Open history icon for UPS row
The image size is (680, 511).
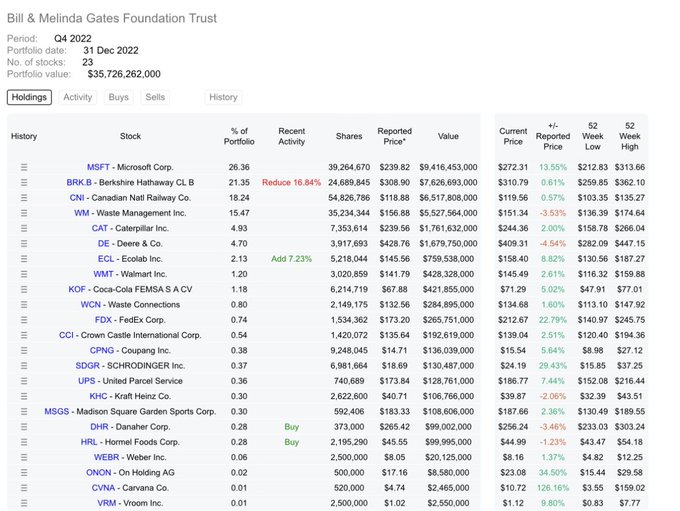coord(24,381)
